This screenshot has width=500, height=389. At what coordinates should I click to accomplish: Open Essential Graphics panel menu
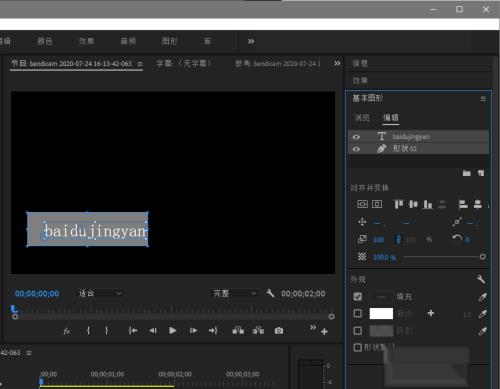[x=483, y=99]
